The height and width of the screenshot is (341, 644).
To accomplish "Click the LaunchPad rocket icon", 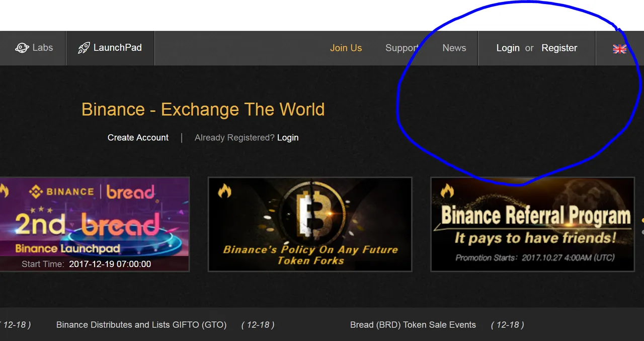I will click(x=84, y=48).
